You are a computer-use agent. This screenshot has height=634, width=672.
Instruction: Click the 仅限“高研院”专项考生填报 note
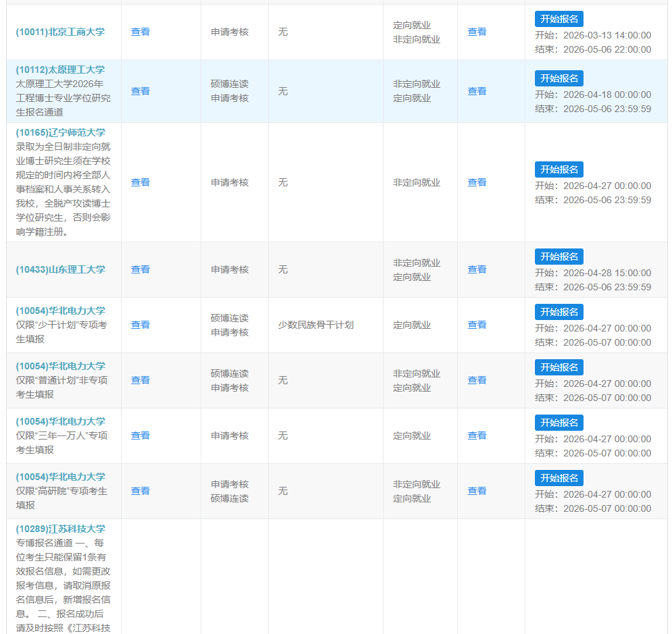[x=61, y=498]
